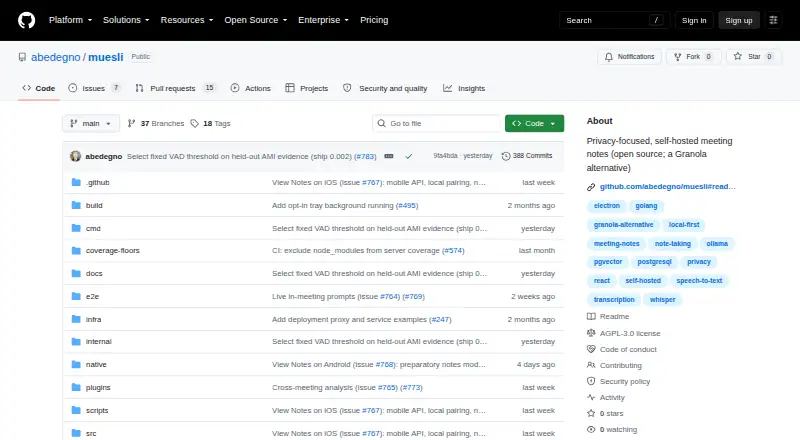The width and height of the screenshot is (800, 440).
Task: Click the e2e folder icon
Action: coord(76,296)
